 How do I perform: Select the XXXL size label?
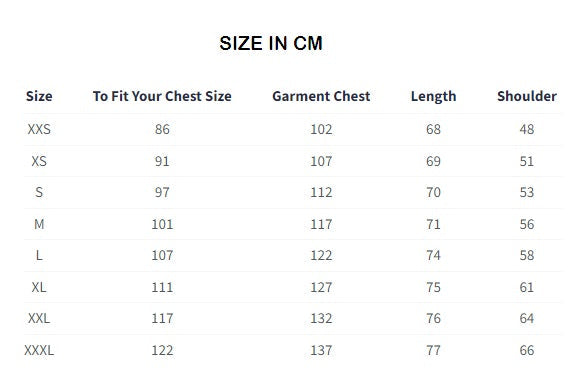(39, 350)
